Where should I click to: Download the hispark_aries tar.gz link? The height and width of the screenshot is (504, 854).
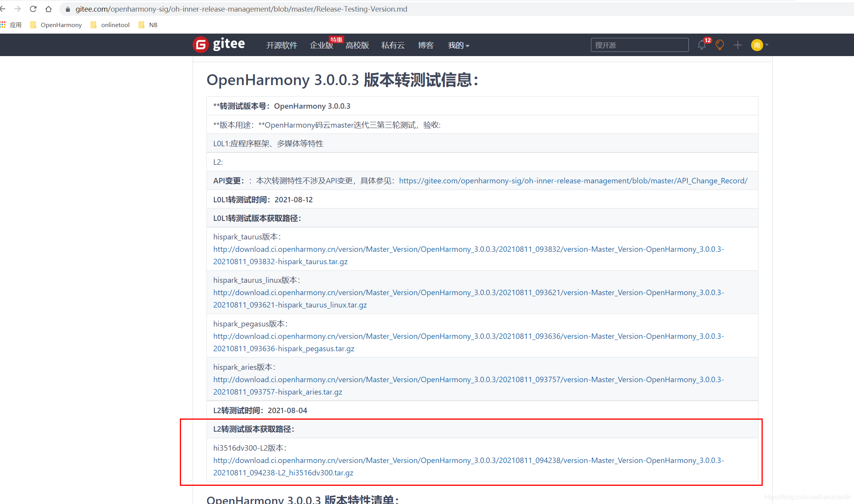click(x=468, y=386)
